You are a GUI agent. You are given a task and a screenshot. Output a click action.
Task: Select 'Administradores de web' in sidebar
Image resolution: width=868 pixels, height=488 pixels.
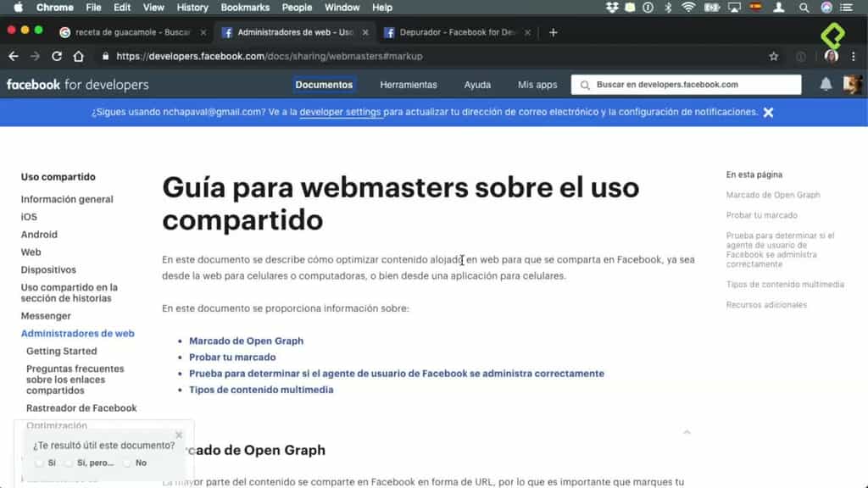coord(77,334)
